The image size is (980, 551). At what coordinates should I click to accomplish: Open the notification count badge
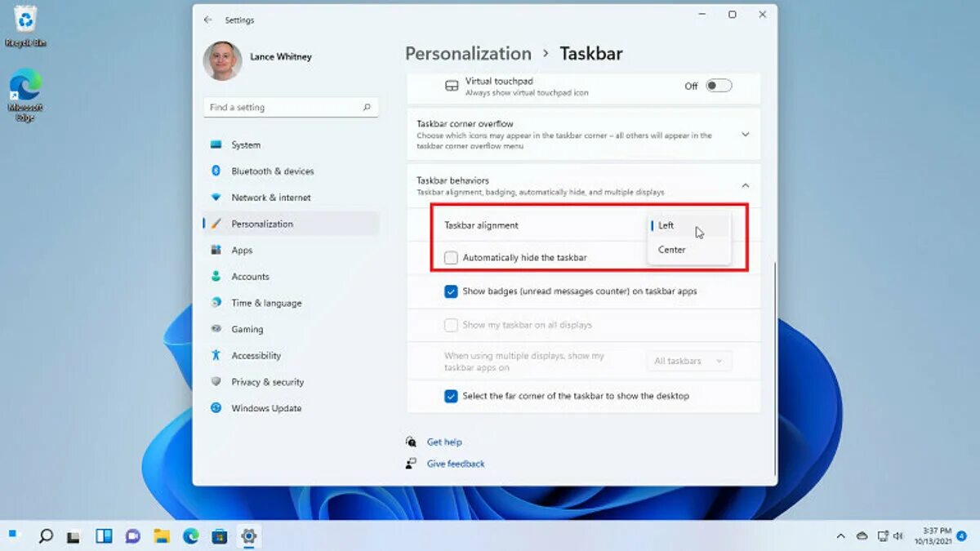tap(961, 536)
